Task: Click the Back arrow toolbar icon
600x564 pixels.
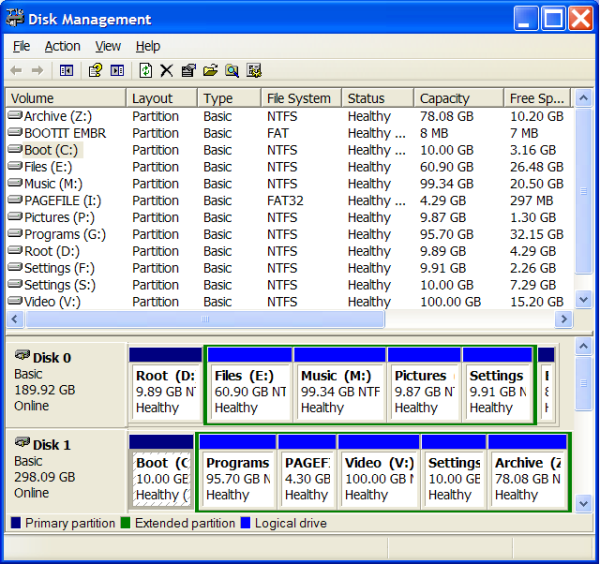Action: click(x=16, y=70)
